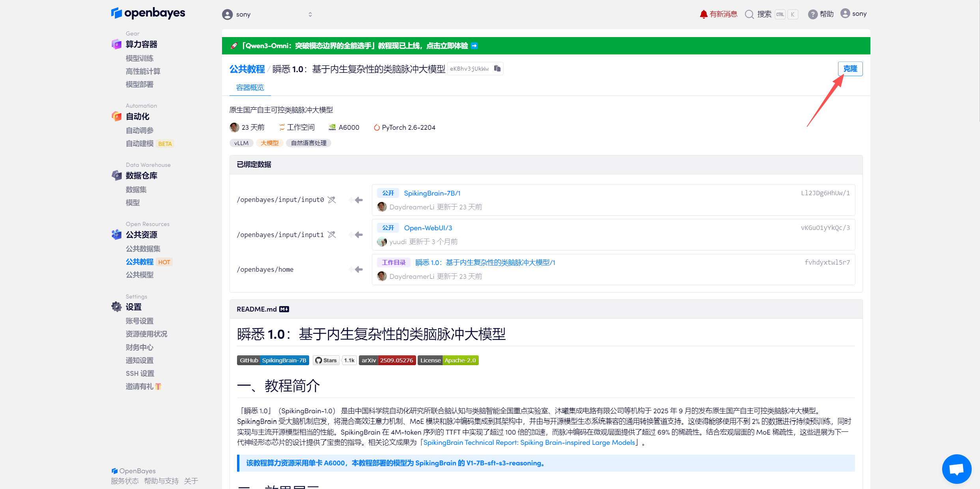This screenshot has width=980, height=489.
Task: Open 自动建模 BETA in the sidebar
Action: point(149,144)
